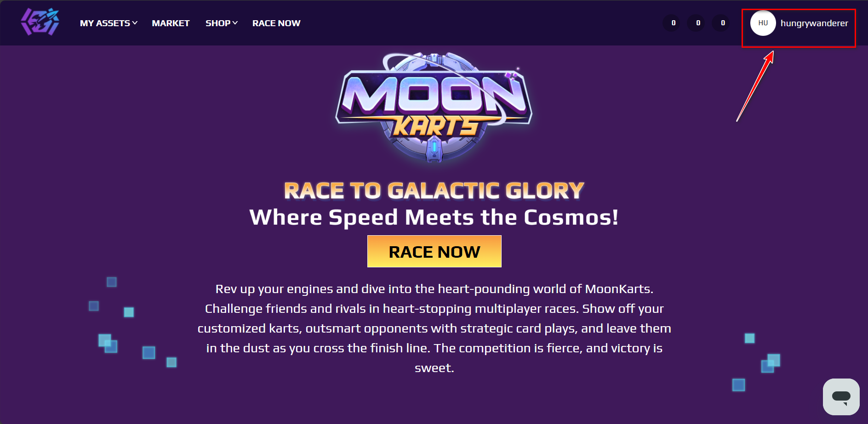Expand the chevron beside MY ASSETS
Viewport: 868px width, 424px height.
[x=135, y=23]
